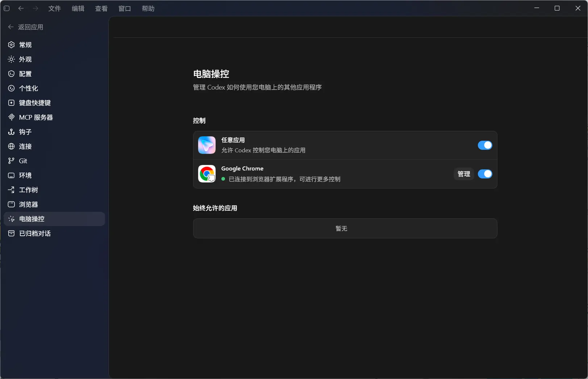Click the Git branch icon in the sidebar

pos(11,161)
